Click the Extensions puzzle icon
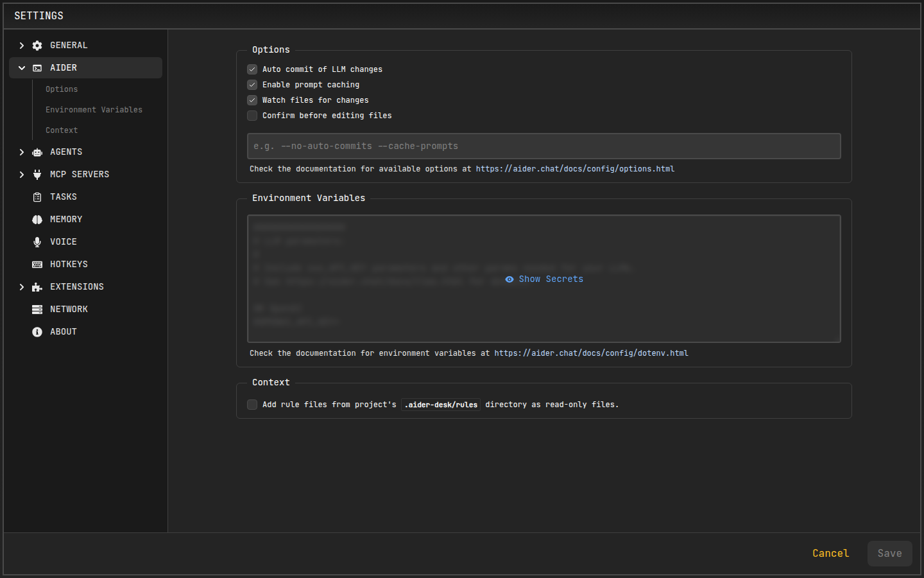The image size is (924, 578). point(37,287)
